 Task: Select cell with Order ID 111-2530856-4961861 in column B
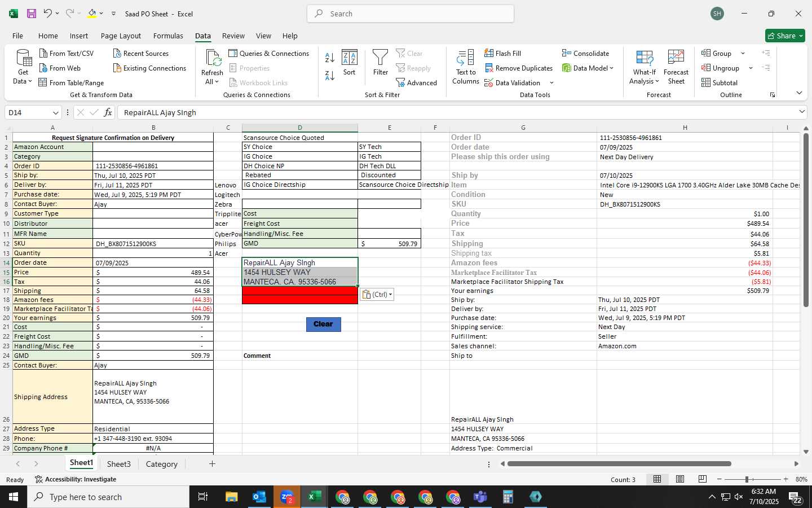tap(153, 166)
